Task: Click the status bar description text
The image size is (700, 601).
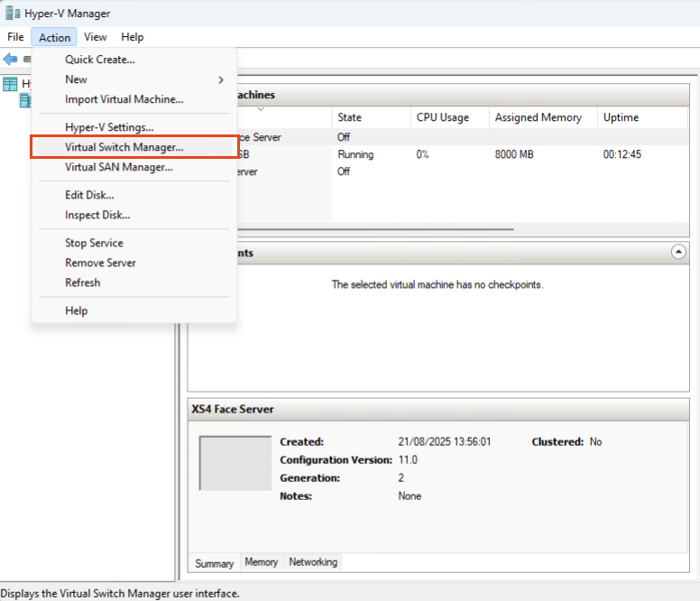Action: pos(120,594)
